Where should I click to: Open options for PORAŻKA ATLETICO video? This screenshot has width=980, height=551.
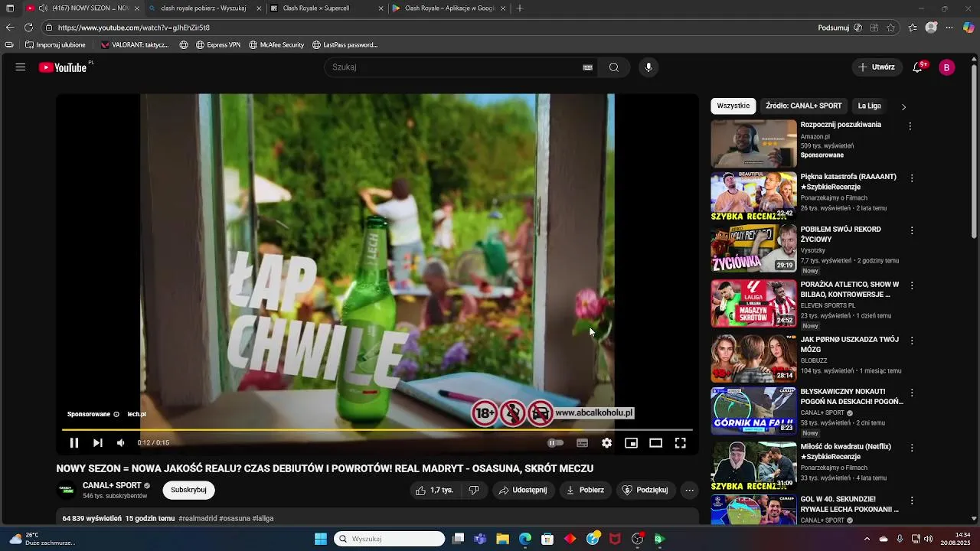[x=912, y=286]
